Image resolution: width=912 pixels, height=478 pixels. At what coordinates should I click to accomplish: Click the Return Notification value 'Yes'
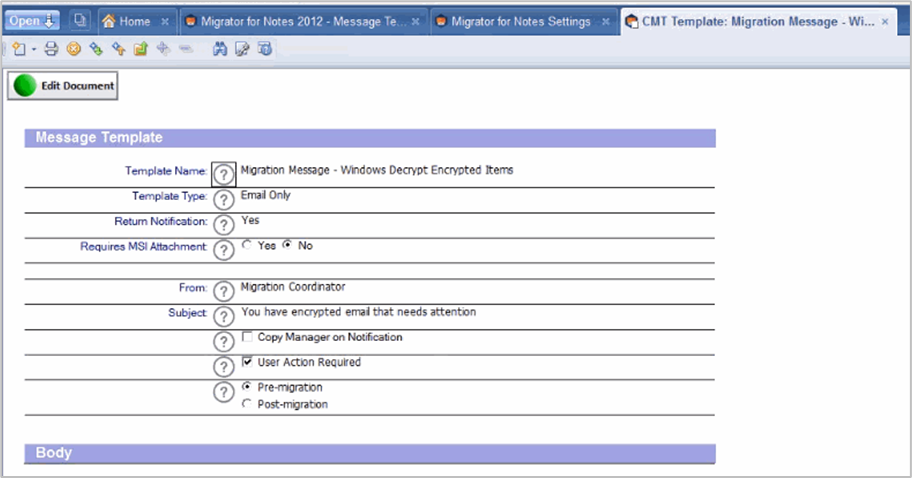tap(251, 220)
